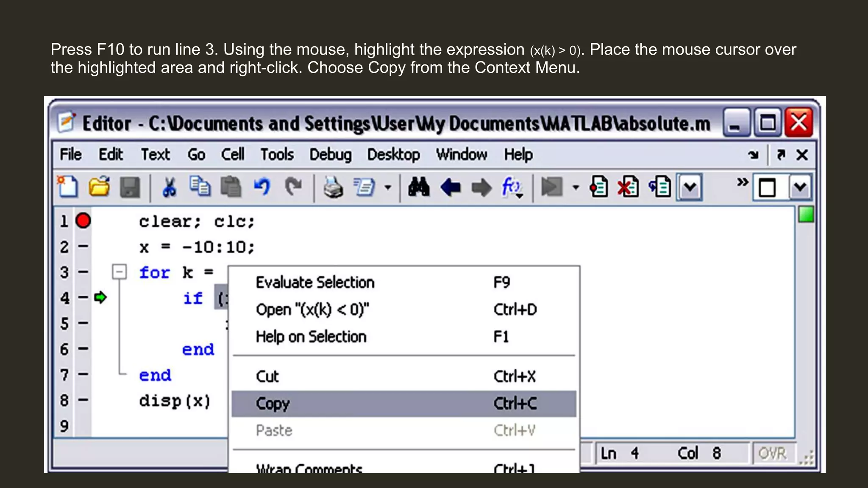This screenshot has width=868, height=488.
Task: Choose Evaluate Selection from context menu
Action: coord(404,283)
